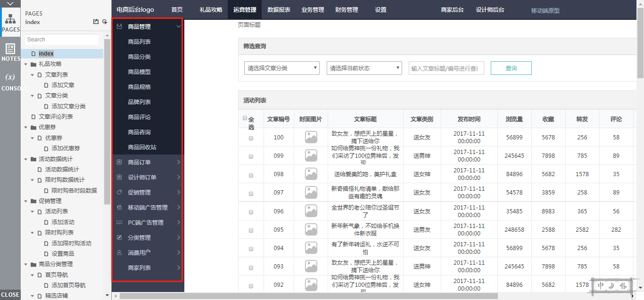
Task: Click the horizontal scrollbar thumb at bottom
Action: (x=309, y=296)
